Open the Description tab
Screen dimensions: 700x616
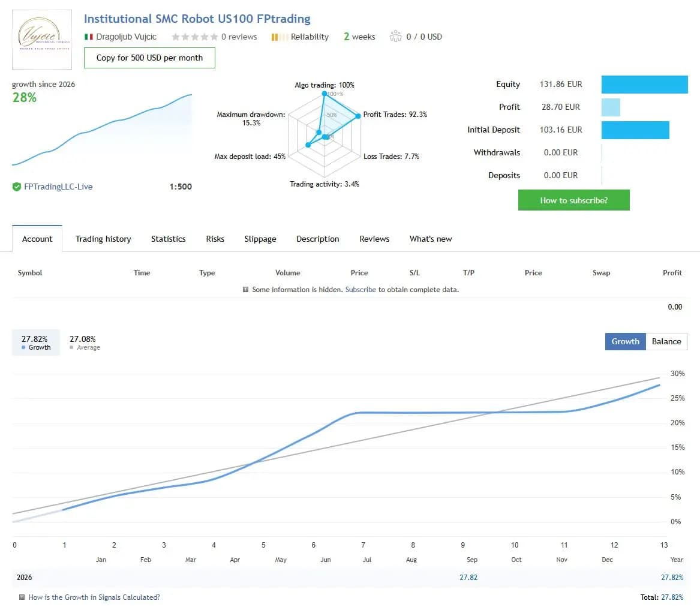[x=318, y=239]
